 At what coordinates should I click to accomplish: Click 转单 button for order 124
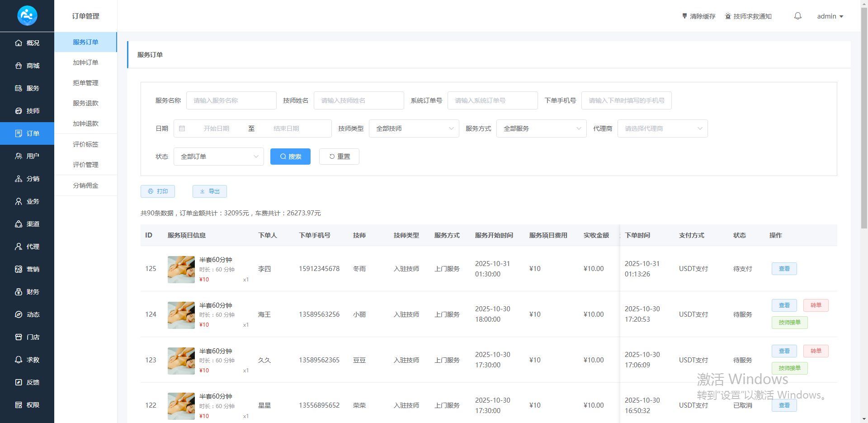click(x=816, y=305)
